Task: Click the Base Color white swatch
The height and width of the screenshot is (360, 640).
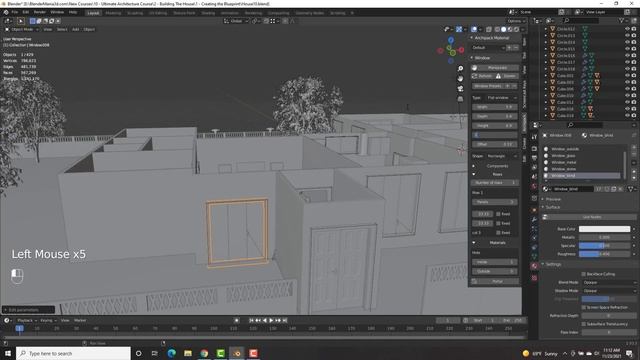Action: click(604, 229)
